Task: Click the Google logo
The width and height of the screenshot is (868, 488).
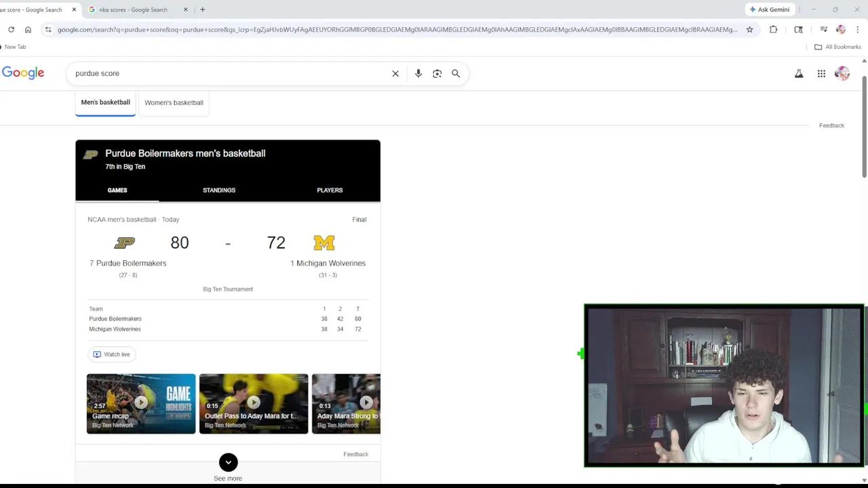Action: [23, 73]
